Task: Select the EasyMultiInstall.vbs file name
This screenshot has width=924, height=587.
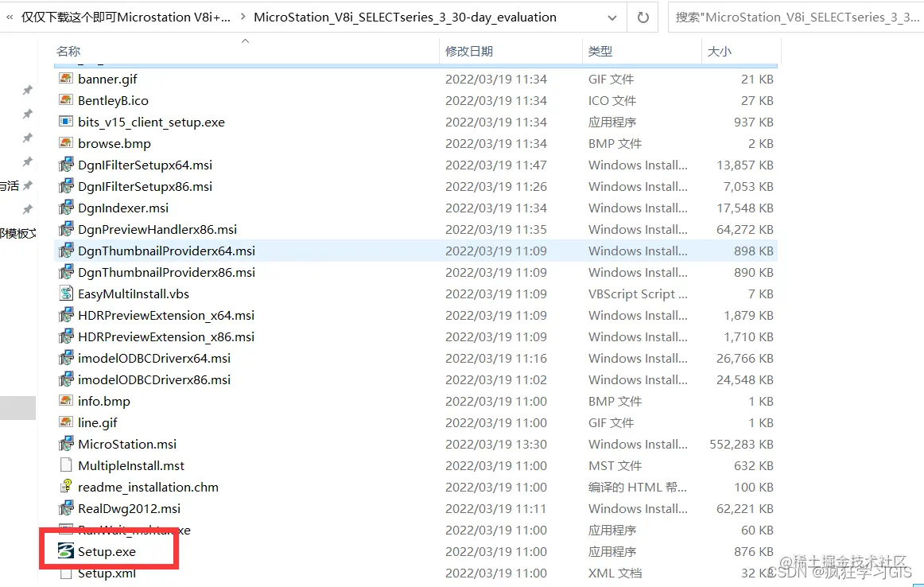Action: click(x=133, y=294)
